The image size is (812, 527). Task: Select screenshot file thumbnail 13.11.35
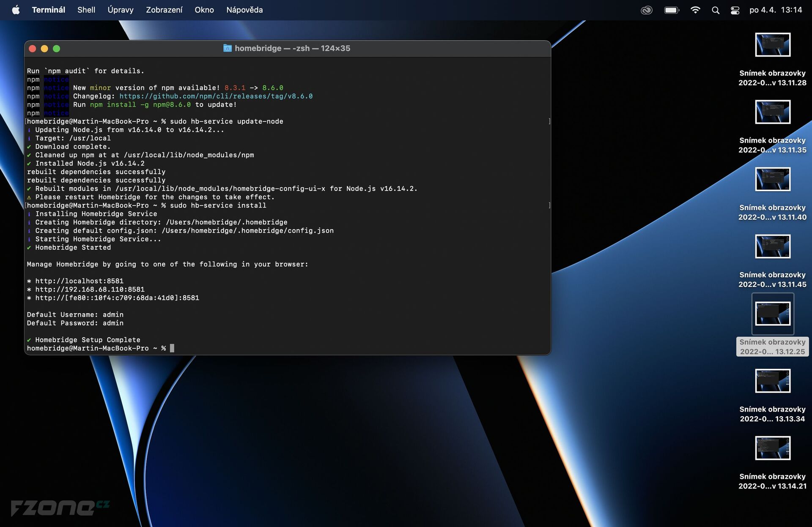tap(773, 112)
